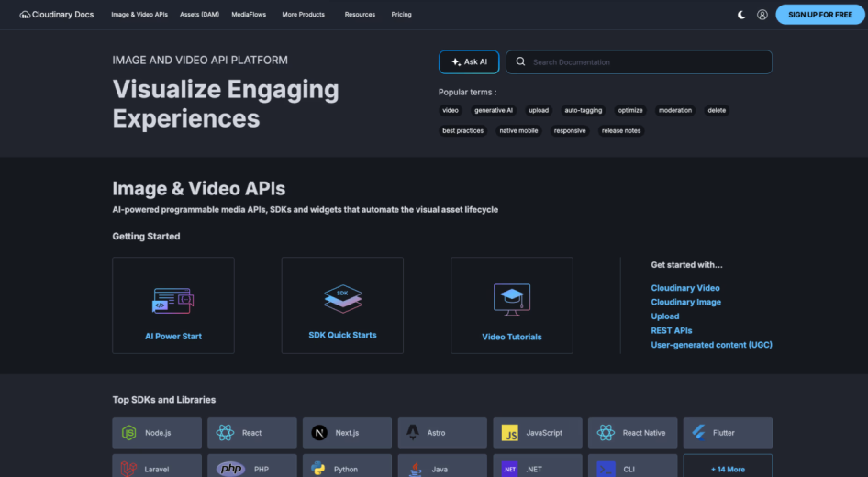Viewport: 868px width, 477px height.
Task: Expand the Resources menu
Action: click(360, 15)
